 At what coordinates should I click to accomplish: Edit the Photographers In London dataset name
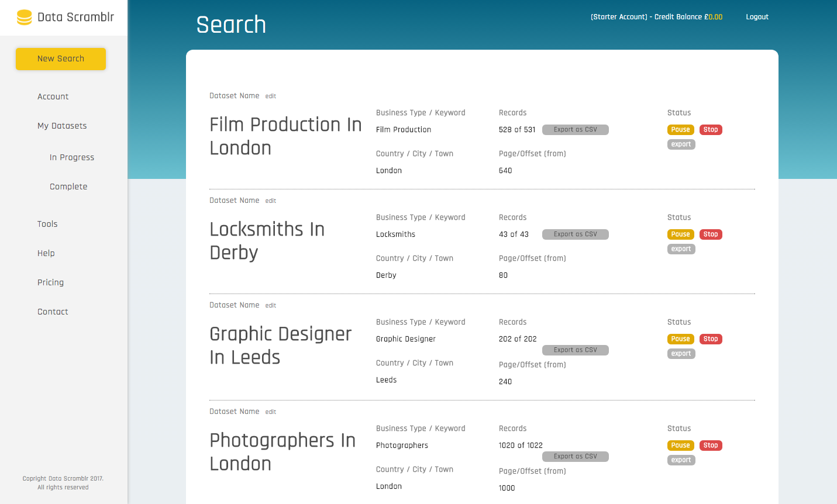(x=270, y=411)
